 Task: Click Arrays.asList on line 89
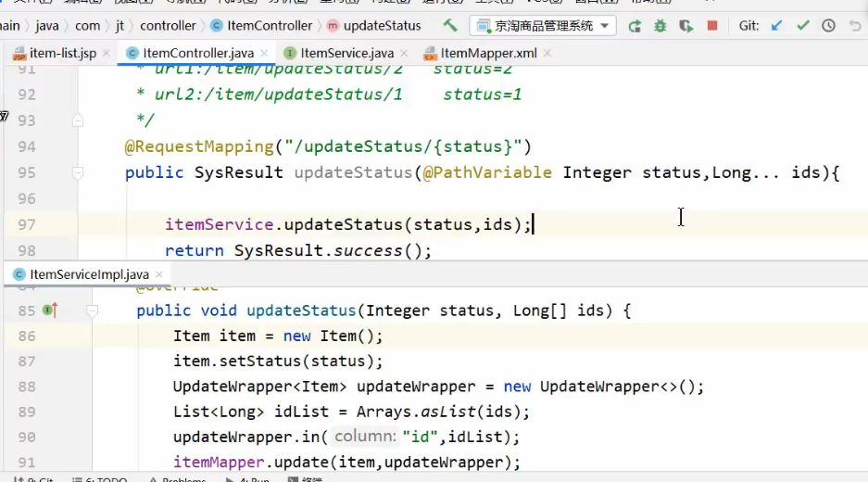(416, 412)
